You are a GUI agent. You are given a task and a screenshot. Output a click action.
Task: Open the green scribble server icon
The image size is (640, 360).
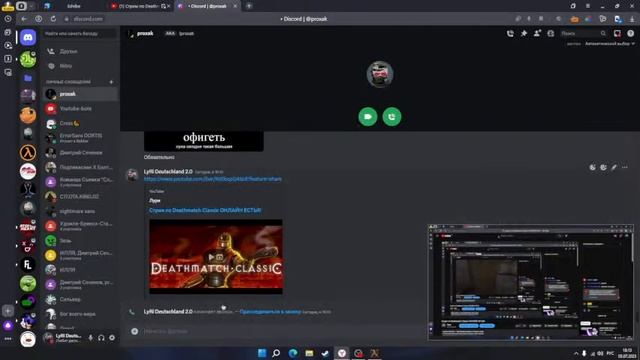pos(28,60)
